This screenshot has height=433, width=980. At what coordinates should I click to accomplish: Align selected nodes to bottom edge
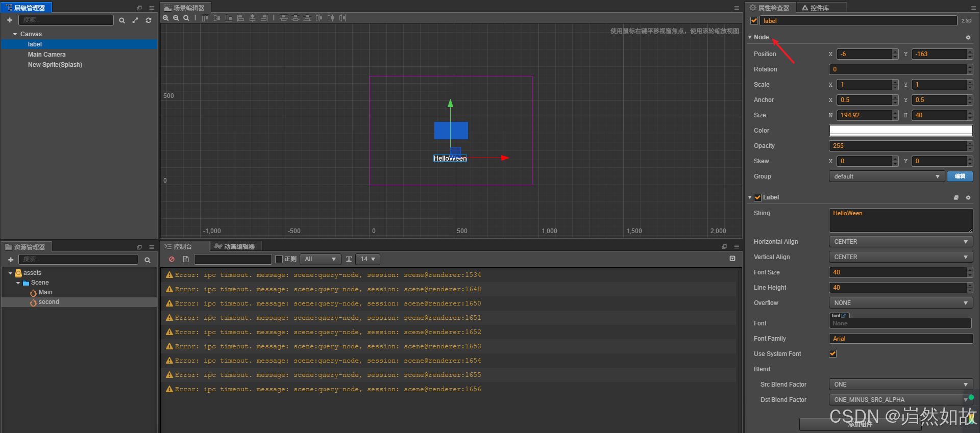click(x=229, y=18)
